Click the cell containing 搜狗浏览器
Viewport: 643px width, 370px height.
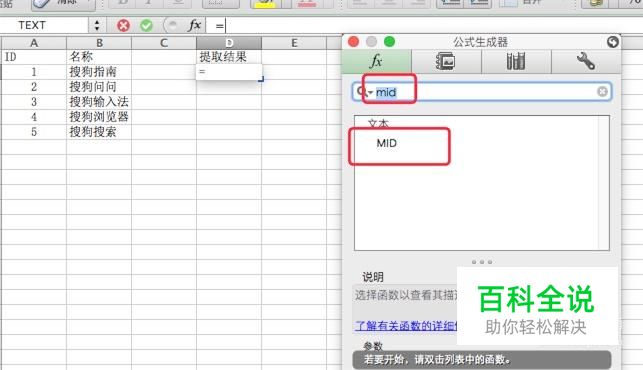[x=99, y=117]
